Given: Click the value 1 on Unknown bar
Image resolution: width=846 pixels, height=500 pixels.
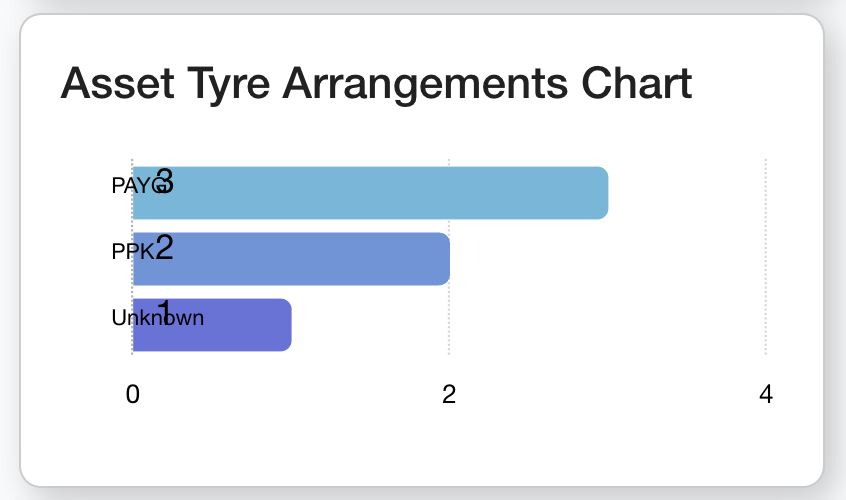Looking at the screenshot, I should (164, 309).
